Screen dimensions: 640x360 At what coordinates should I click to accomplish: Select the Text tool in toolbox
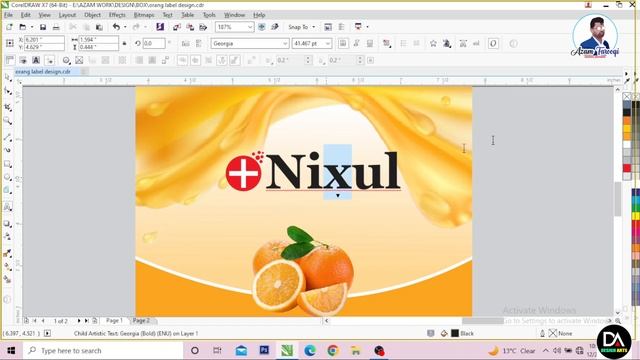click(7, 207)
